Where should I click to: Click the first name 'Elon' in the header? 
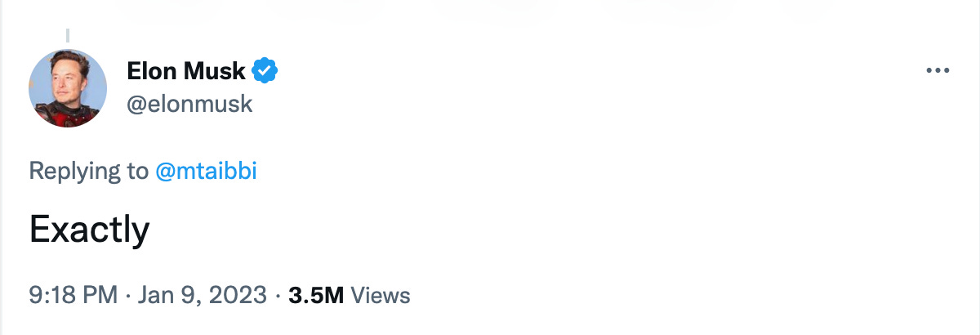click(152, 71)
